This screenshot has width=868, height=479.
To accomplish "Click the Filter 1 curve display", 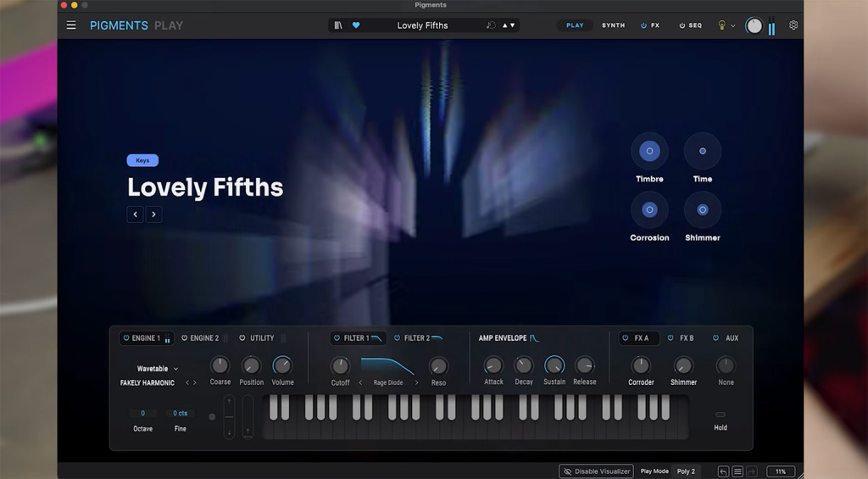I will [387, 366].
